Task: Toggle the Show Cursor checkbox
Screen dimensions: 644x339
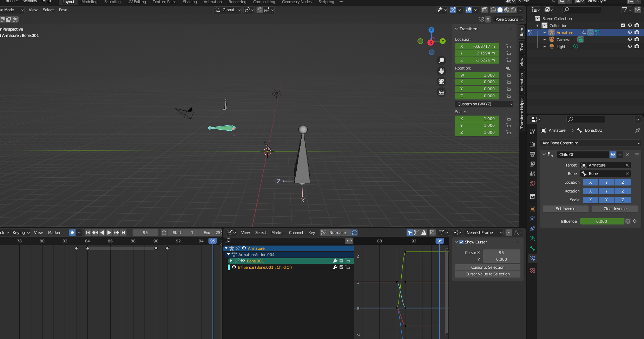Action: pyautogui.click(x=461, y=242)
